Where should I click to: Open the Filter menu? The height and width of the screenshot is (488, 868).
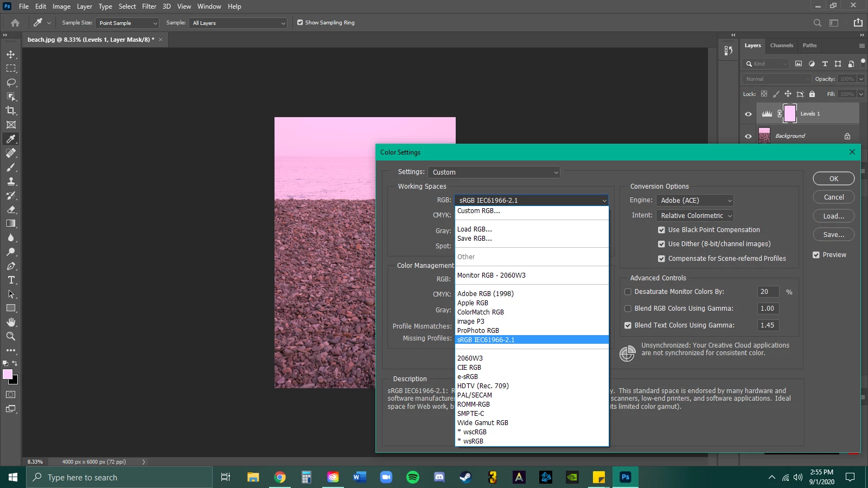149,7
